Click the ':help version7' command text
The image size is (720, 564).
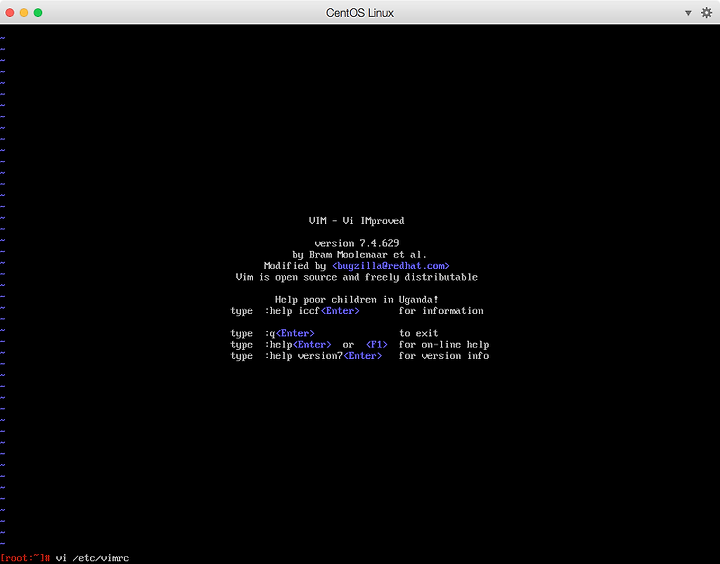click(x=304, y=356)
